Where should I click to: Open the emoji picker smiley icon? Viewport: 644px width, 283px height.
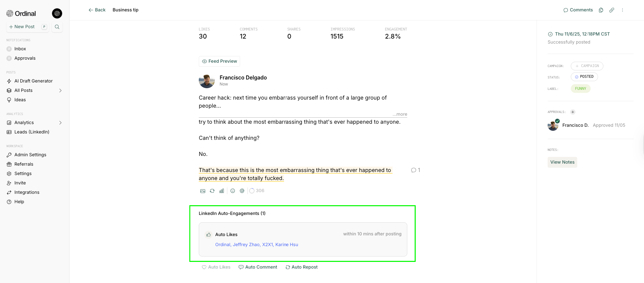coord(233,191)
